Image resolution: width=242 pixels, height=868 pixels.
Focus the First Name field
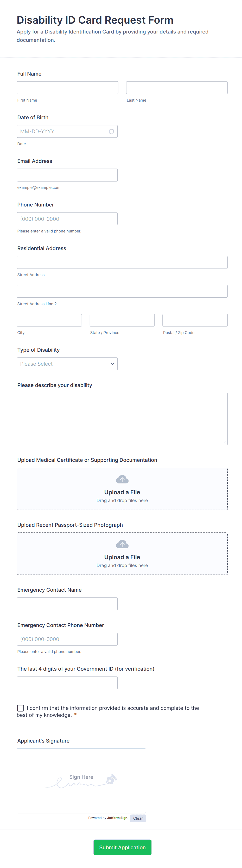point(67,88)
